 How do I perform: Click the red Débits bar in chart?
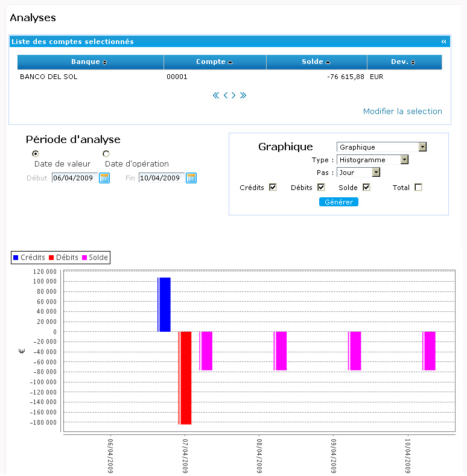[x=185, y=378]
